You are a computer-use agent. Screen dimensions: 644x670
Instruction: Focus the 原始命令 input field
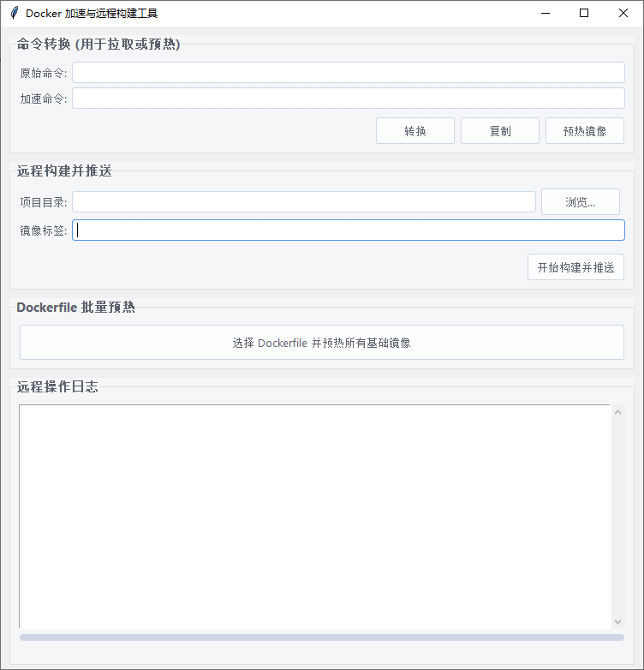[x=349, y=73]
